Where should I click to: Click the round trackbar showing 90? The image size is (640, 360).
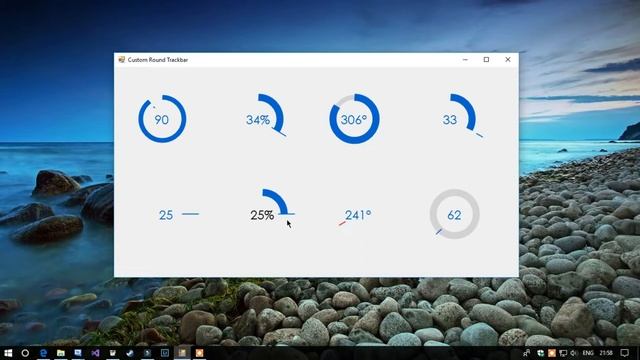[162, 119]
